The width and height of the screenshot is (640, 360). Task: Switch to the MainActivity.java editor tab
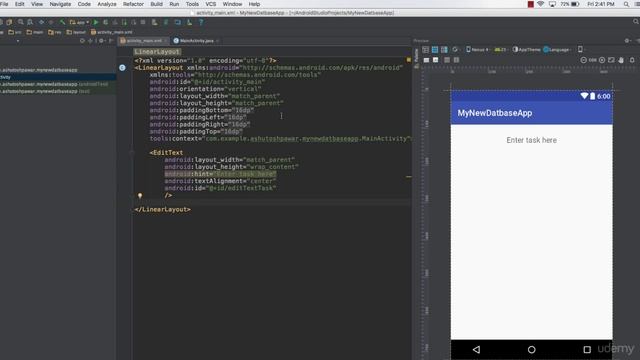(x=196, y=41)
